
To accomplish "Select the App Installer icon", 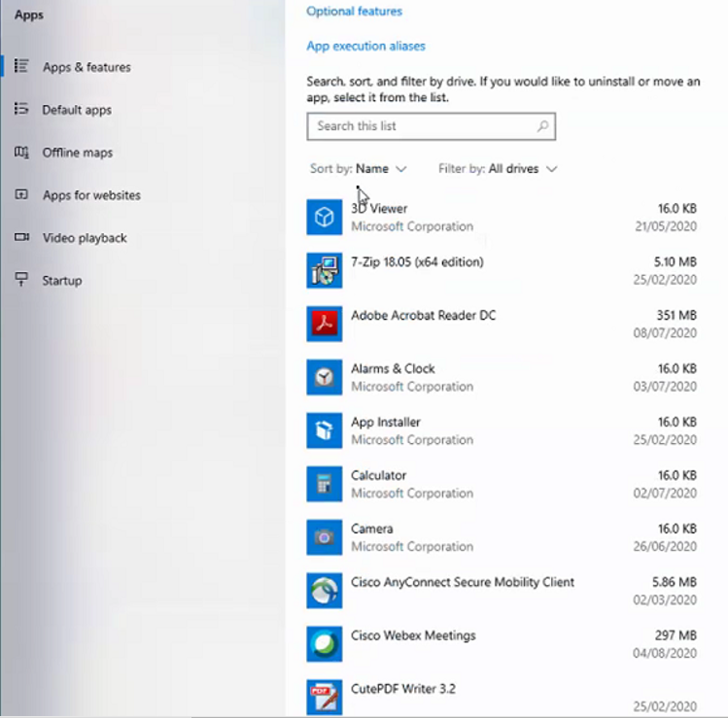I will 324,430.
